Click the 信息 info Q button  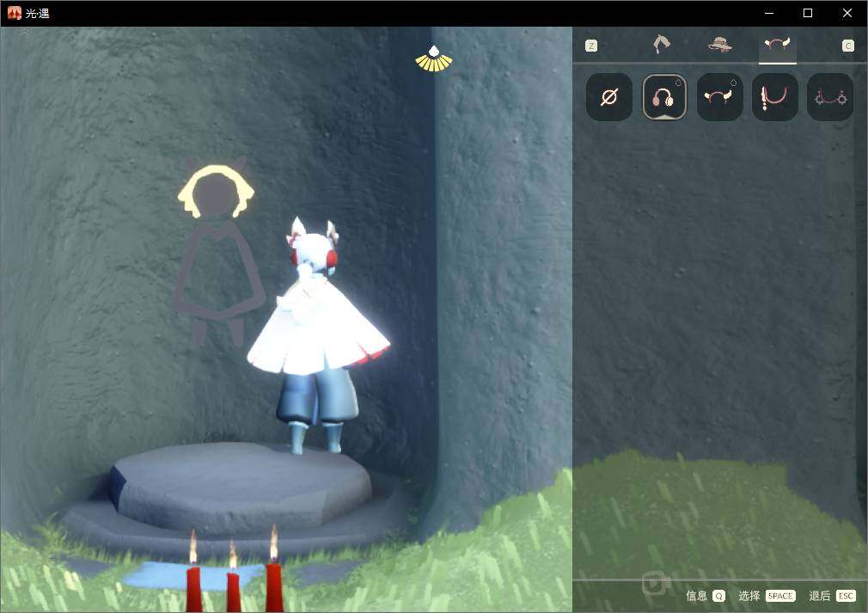(x=706, y=596)
